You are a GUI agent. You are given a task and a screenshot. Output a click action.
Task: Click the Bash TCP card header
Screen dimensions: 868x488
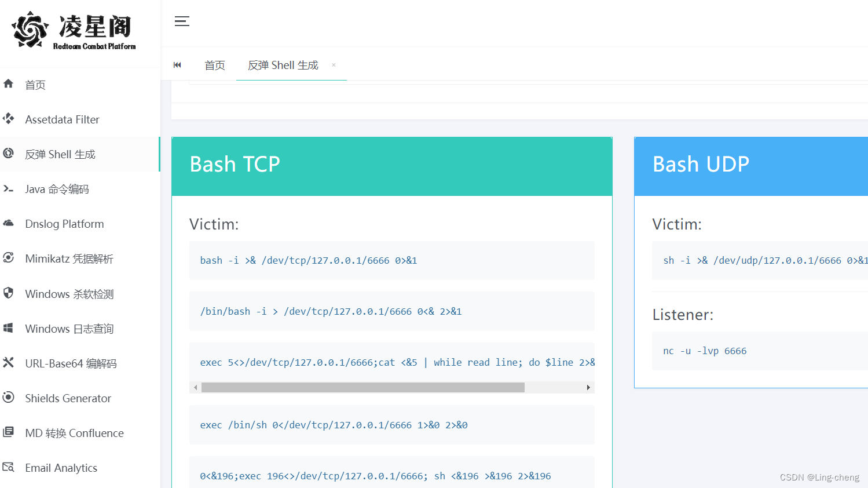(x=392, y=166)
